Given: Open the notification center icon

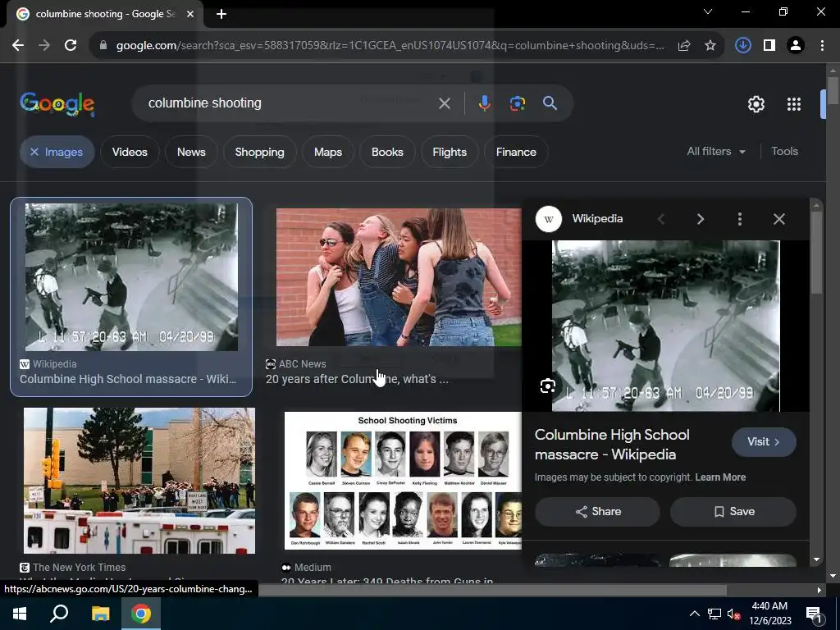Looking at the screenshot, I should (814, 614).
